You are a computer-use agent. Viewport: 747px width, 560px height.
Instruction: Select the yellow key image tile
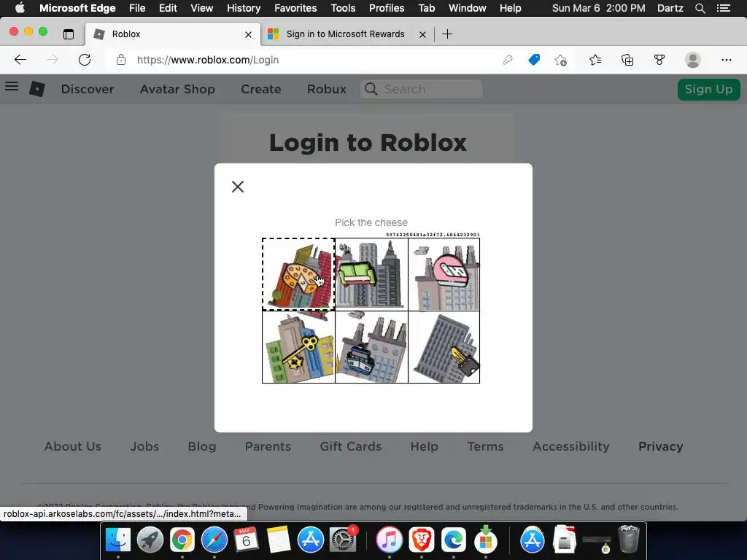click(298, 347)
